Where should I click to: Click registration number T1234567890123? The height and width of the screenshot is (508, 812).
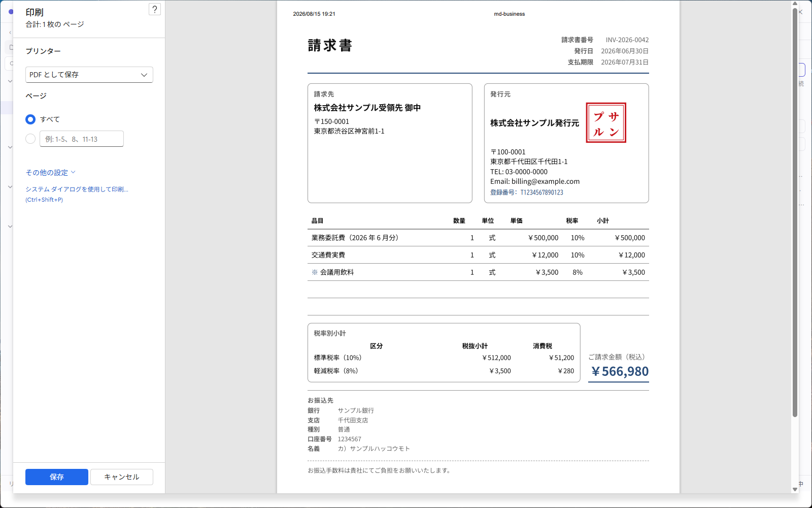[x=542, y=193]
